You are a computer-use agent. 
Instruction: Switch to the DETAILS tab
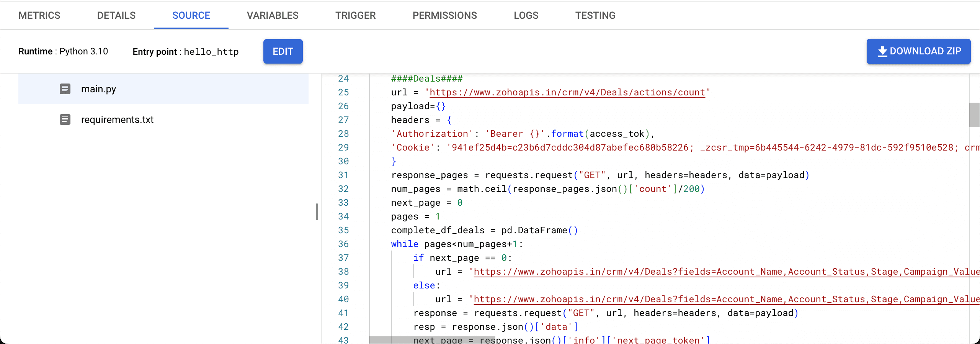pos(116,15)
